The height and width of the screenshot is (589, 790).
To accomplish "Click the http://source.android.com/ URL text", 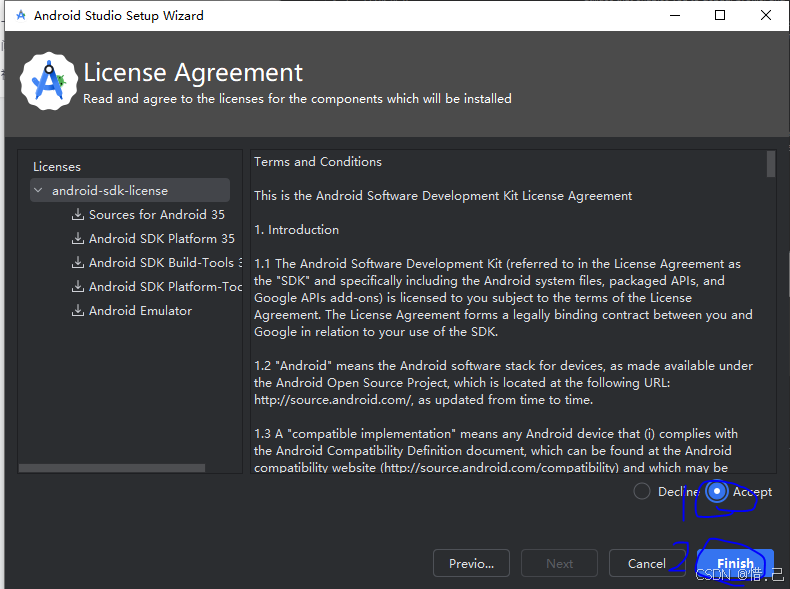I will 334,400.
